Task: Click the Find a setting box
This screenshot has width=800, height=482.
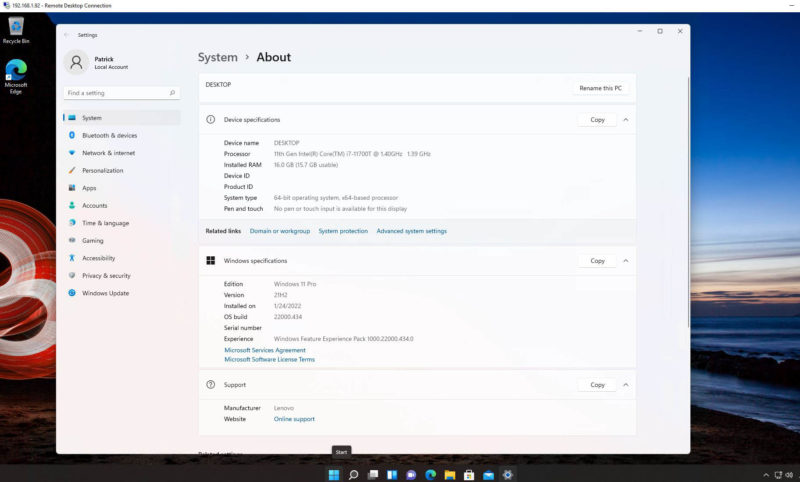Action: pos(121,93)
